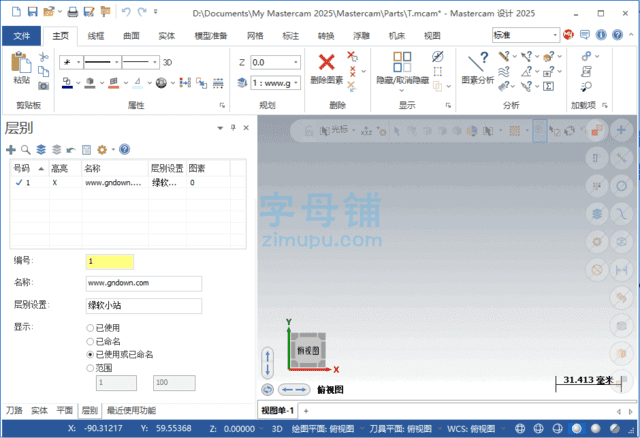Click the 编号 yellow input field
Screen dimensions: 640x438
point(110,261)
